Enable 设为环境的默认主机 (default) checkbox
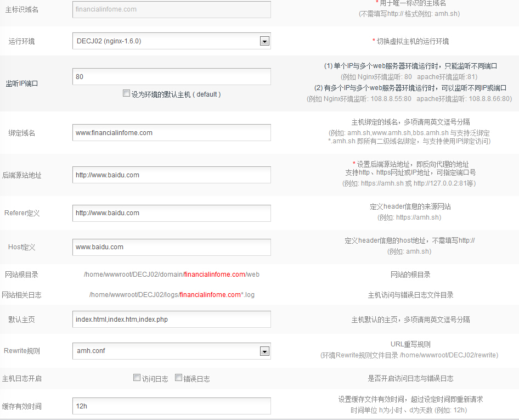The image size is (519, 420). pos(127,94)
